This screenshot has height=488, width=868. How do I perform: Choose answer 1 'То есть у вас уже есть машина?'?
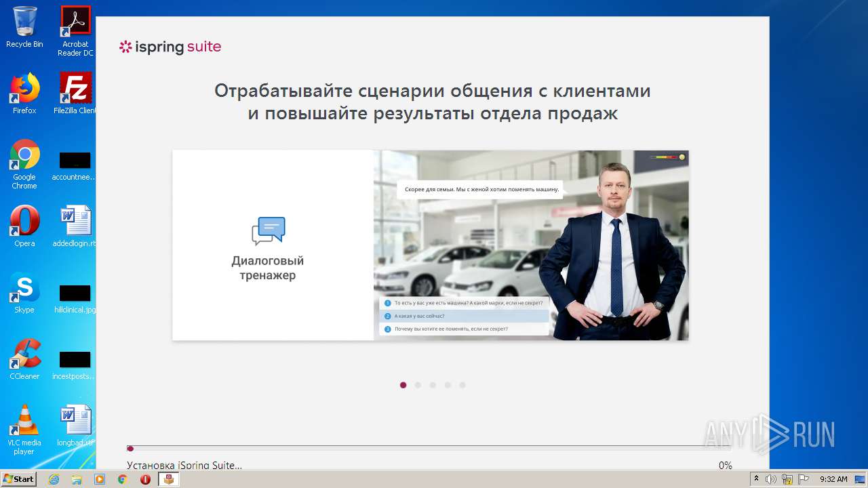[464, 303]
